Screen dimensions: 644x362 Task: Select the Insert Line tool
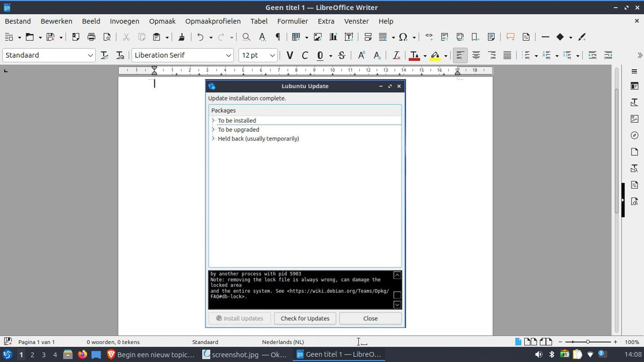tap(545, 37)
